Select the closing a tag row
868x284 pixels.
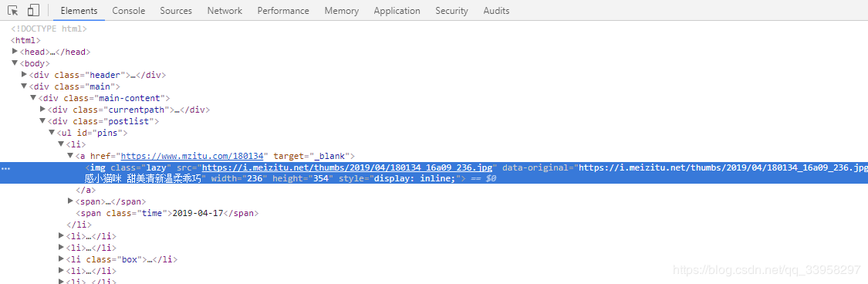[x=85, y=191]
